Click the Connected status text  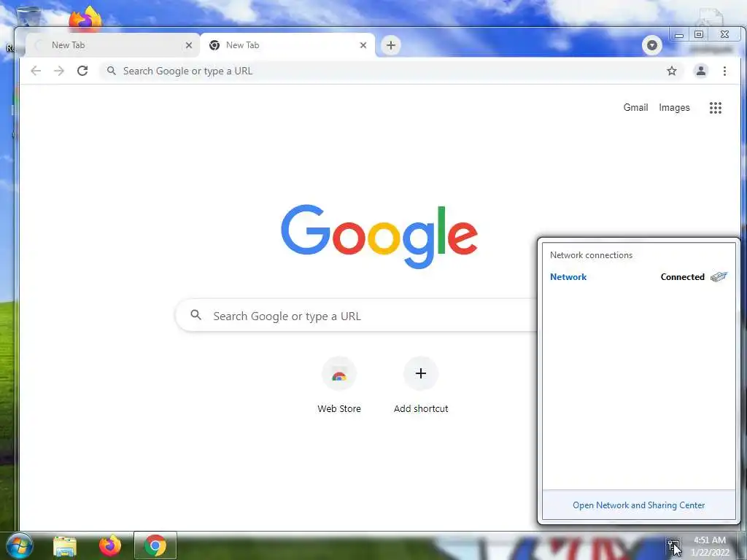pos(682,276)
